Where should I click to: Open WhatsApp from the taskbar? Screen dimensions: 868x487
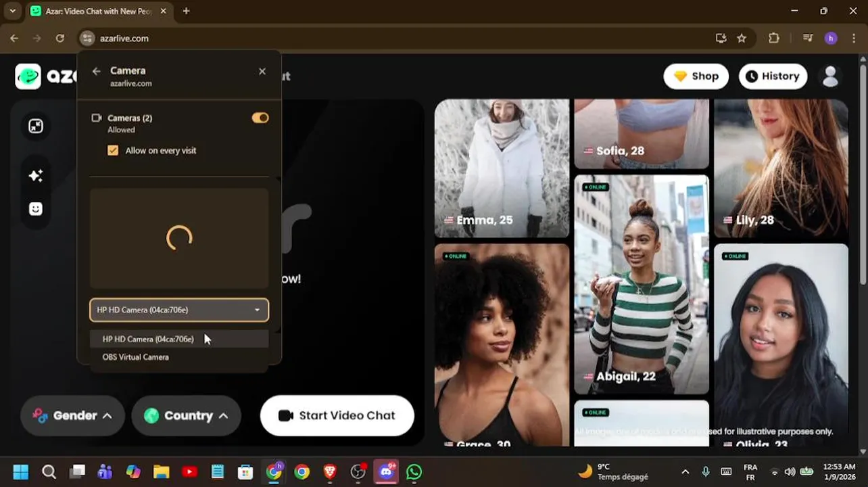(x=414, y=471)
